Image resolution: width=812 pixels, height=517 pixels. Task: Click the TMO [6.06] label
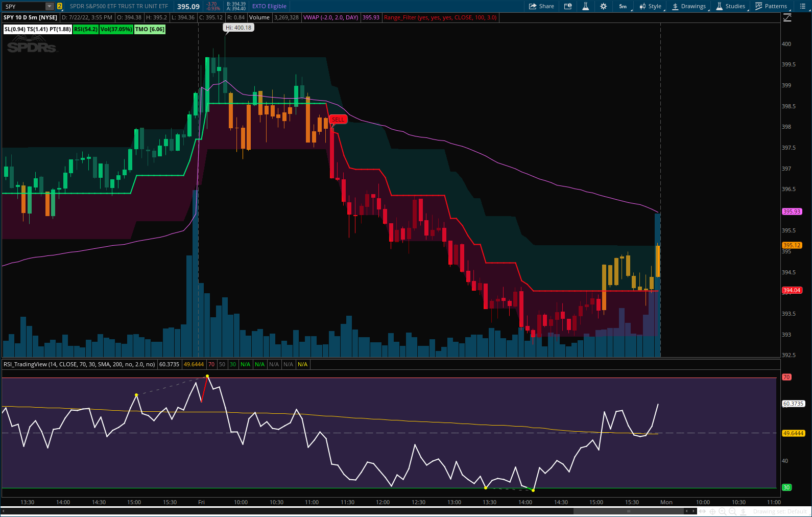pyautogui.click(x=150, y=29)
